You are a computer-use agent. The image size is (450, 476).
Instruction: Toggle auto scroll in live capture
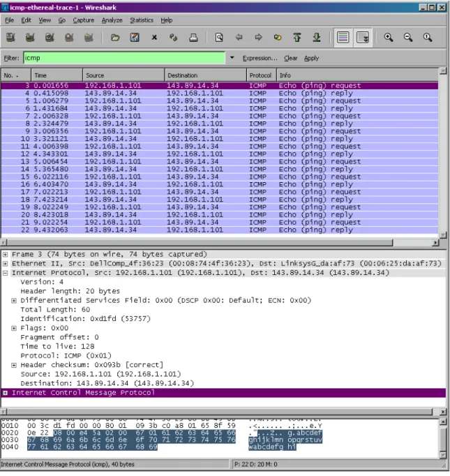(x=363, y=37)
